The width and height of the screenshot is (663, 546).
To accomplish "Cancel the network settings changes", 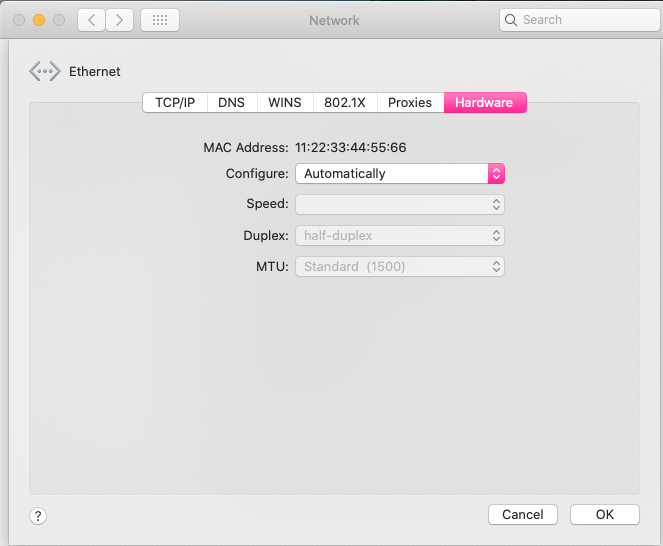I will tap(523, 514).
